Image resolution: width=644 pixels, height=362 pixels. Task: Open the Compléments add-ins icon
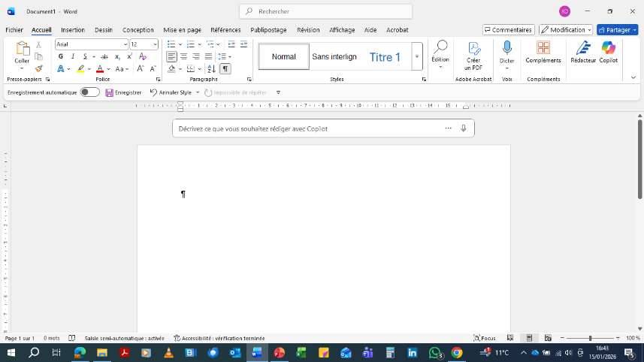click(543, 49)
